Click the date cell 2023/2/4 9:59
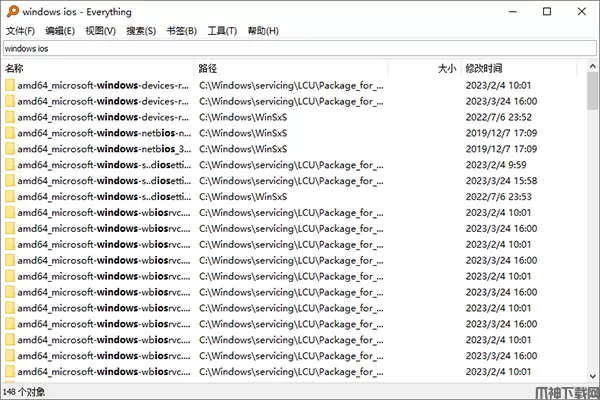This screenshot has width=600, height=400. [496, 165]
